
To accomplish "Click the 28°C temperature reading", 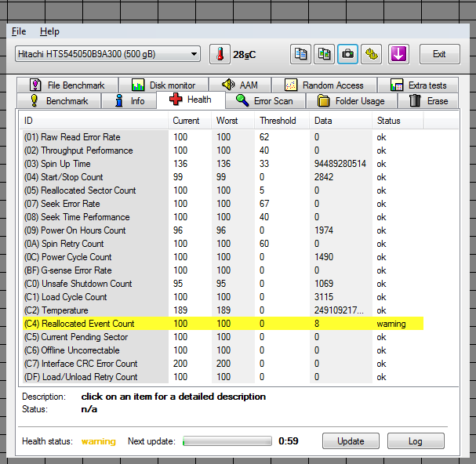I will (245, 55).
